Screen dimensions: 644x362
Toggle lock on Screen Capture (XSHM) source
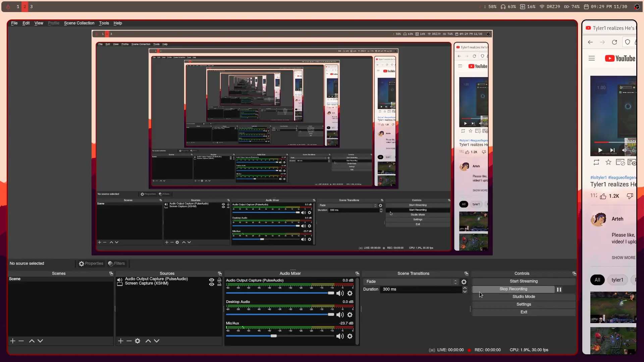coord(219,284)
